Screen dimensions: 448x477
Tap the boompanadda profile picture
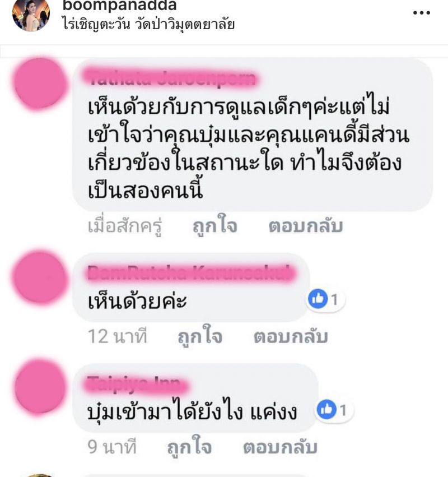31,14
